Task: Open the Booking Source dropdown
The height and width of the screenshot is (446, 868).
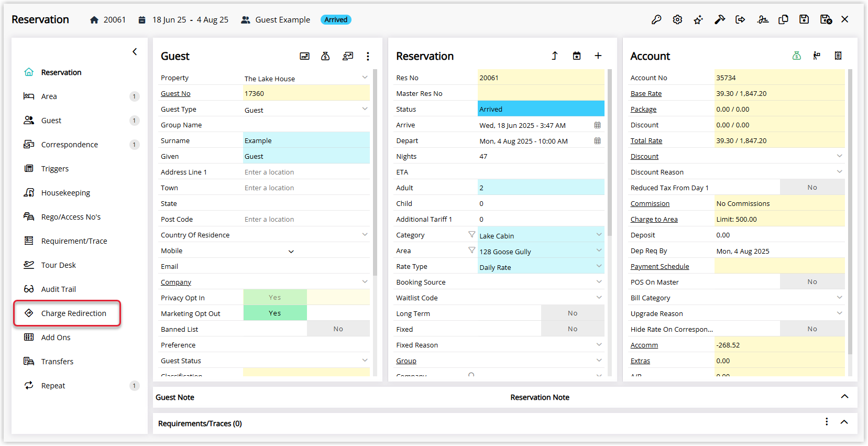Action: 599,282
